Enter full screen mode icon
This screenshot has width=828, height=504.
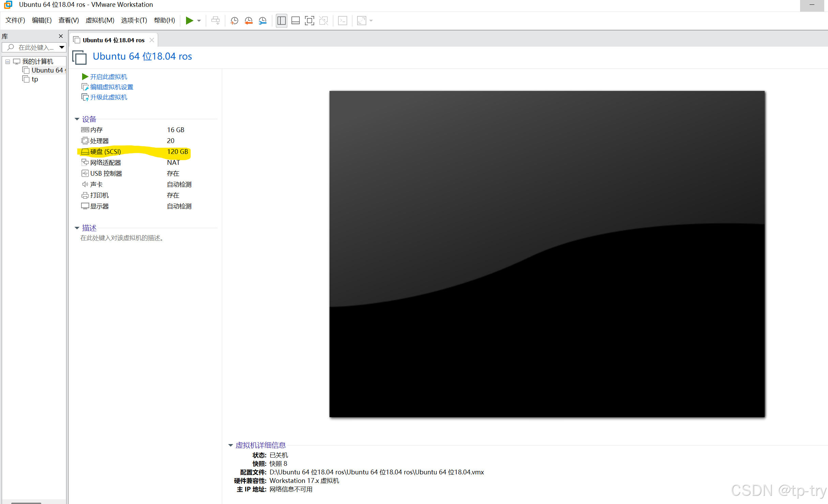tap(309, 21)
